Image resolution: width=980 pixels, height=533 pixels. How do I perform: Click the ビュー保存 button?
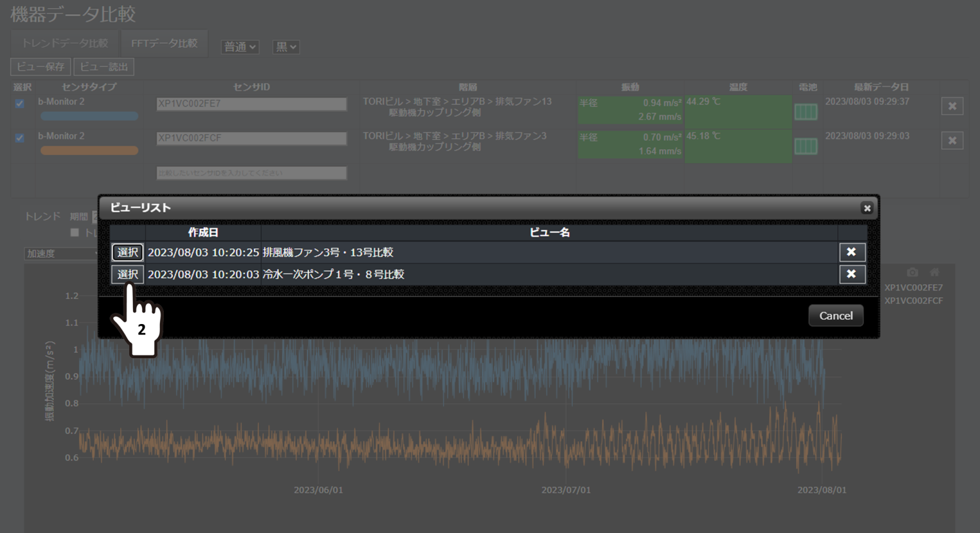point(40,67)
